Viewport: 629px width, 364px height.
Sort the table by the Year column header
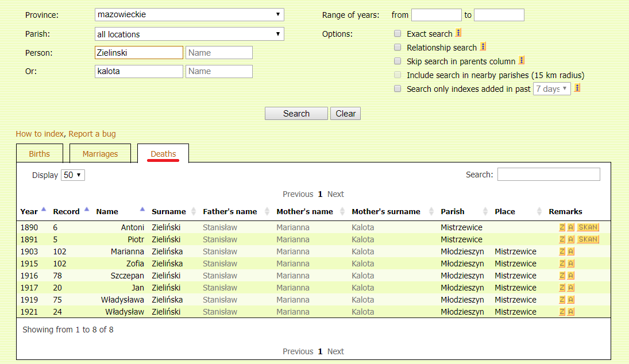click(30, 211)
